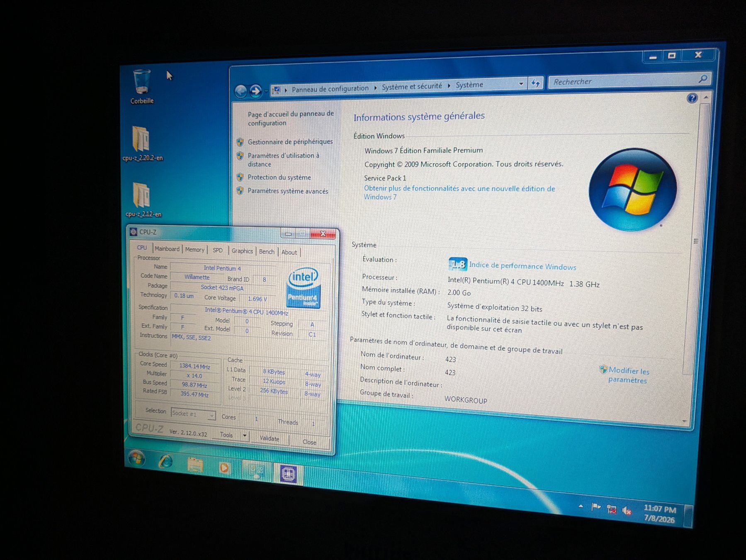Click the Windows logo in System window
The height and width of the screenshot is (560, 746).
(x=632, y=190)
